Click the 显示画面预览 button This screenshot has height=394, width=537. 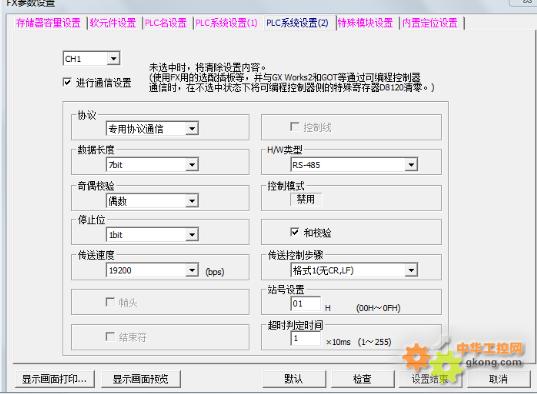(x=141, y=379)
